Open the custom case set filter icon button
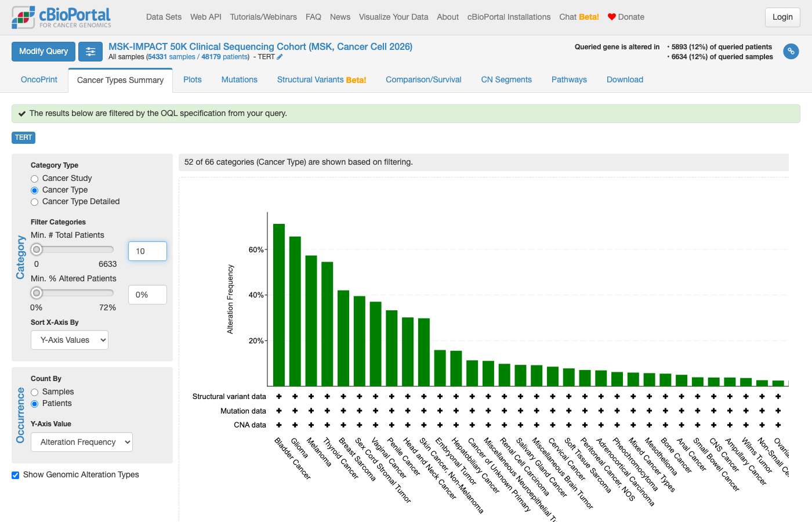The width and height of the screenshot is (812, 522). 90,52
